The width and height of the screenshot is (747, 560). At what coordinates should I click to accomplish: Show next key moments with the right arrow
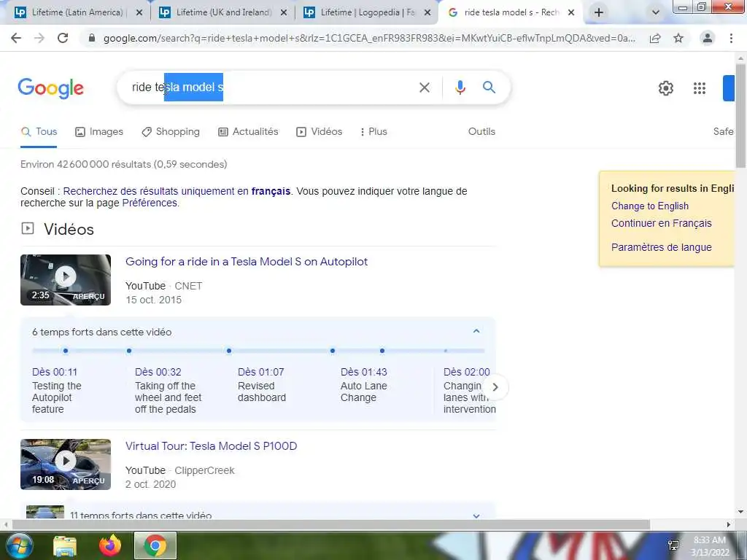click(495, 387)
